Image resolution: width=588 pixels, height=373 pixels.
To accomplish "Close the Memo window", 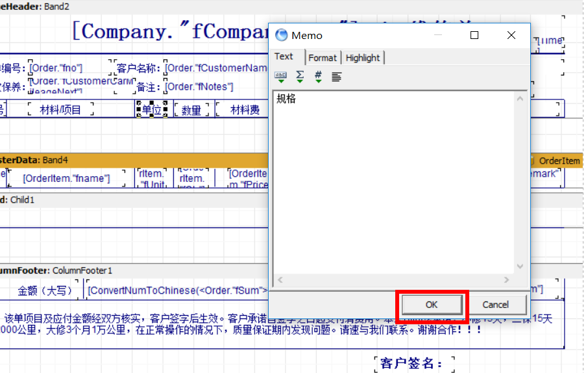I will coord(511,35).
